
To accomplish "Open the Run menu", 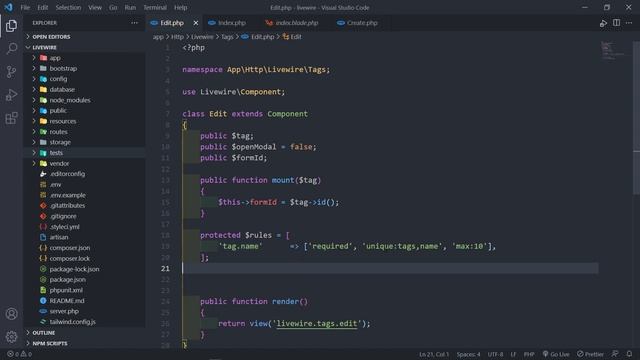I will (x=130, y=7).
